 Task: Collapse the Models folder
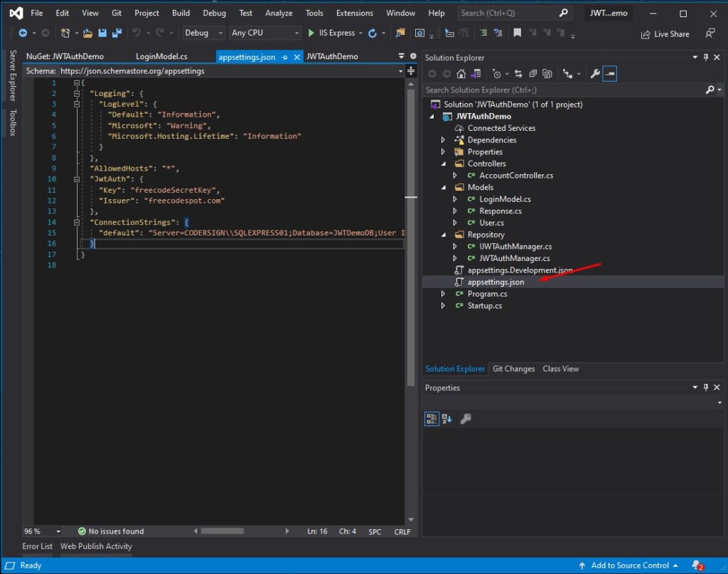click(x=443, y=187)
